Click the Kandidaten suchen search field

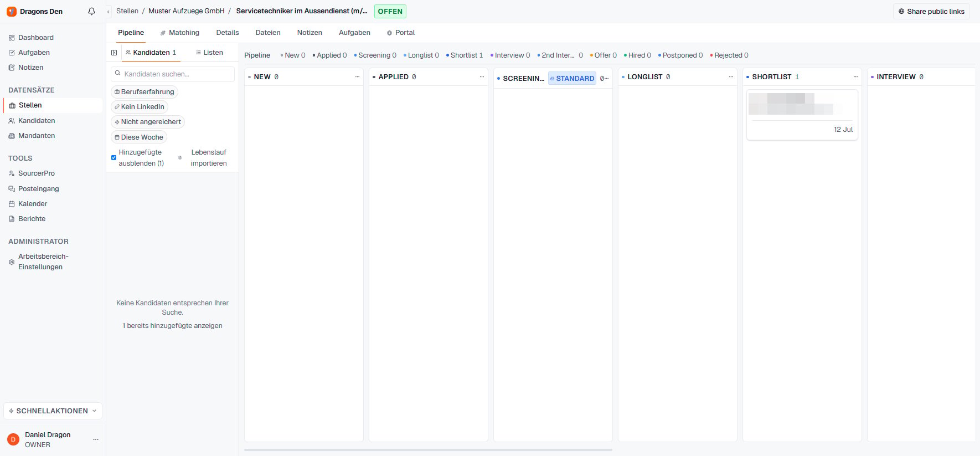pyautogui.click(x=173, y=74)
